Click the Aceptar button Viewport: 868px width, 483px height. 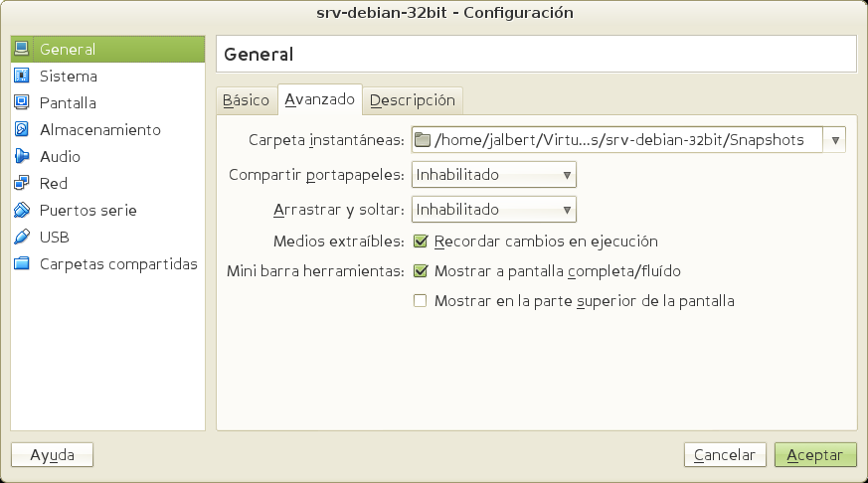point(814,455)
